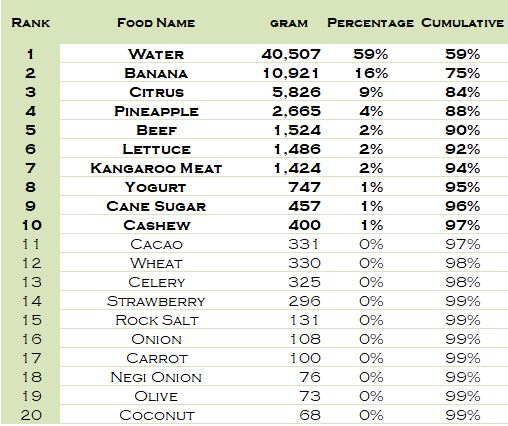Select the Food Name column header
Viewport: 508px width, 426px height.
click(156, 23)
